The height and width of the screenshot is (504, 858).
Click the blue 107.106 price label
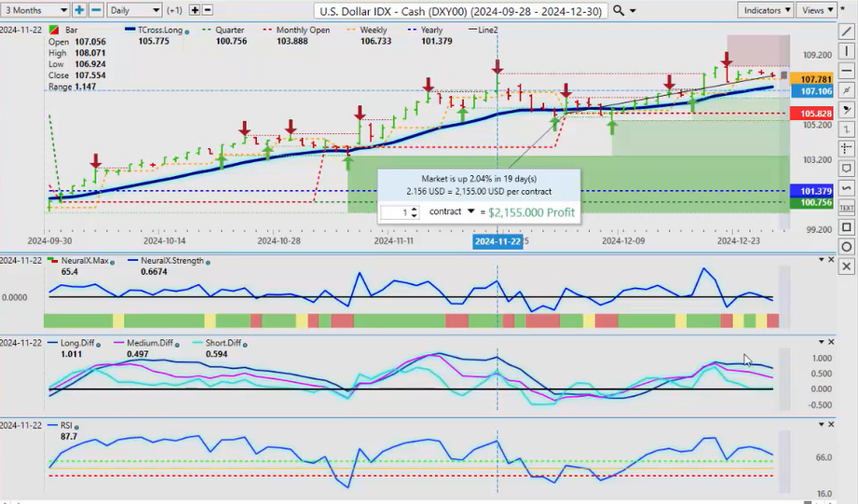coord(810,91)
